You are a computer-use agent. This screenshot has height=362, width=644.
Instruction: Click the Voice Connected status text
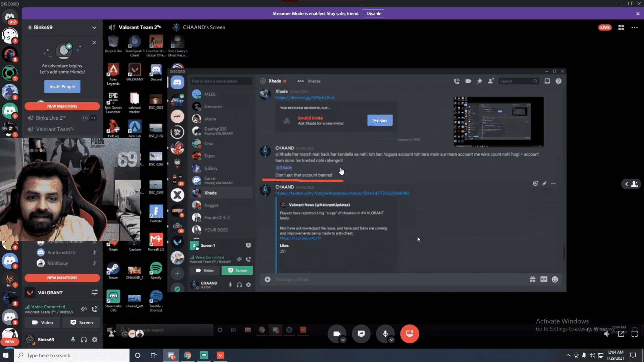tap(48, 307)
